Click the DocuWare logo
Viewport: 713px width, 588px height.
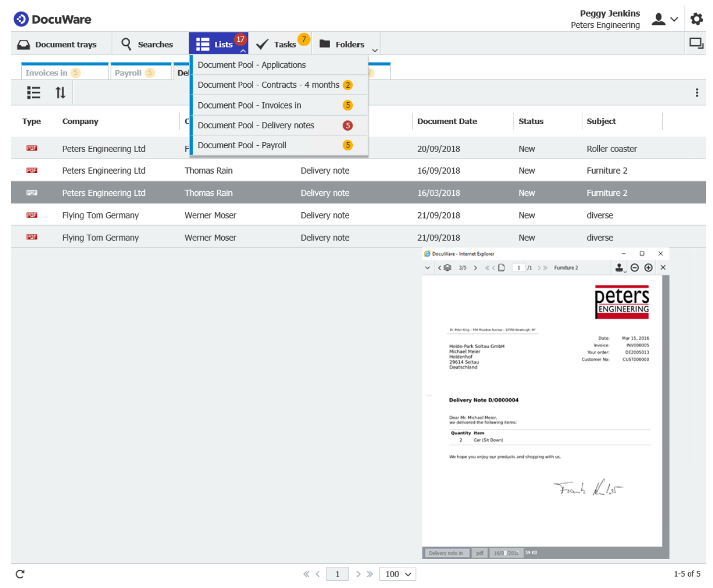click(x=52, y=19)
